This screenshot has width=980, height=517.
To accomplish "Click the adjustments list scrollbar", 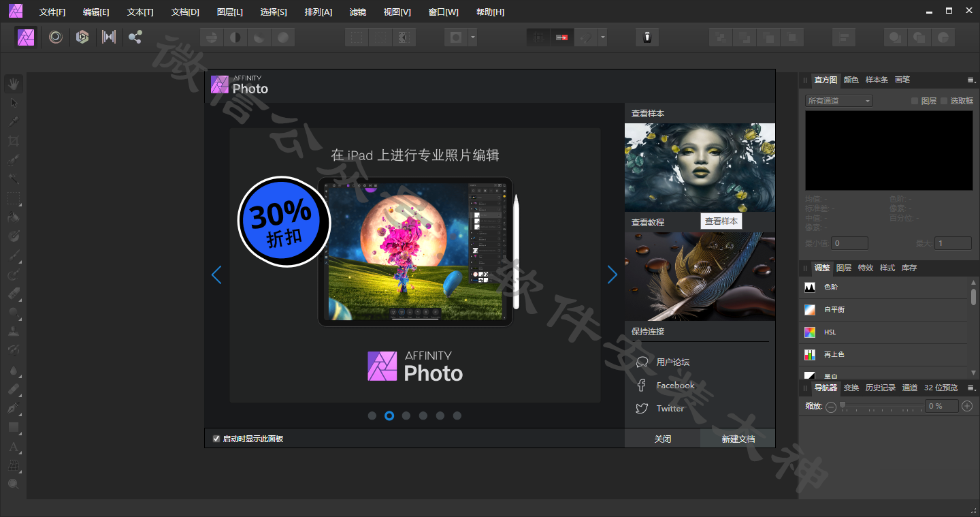I will (x=973, y=297).
